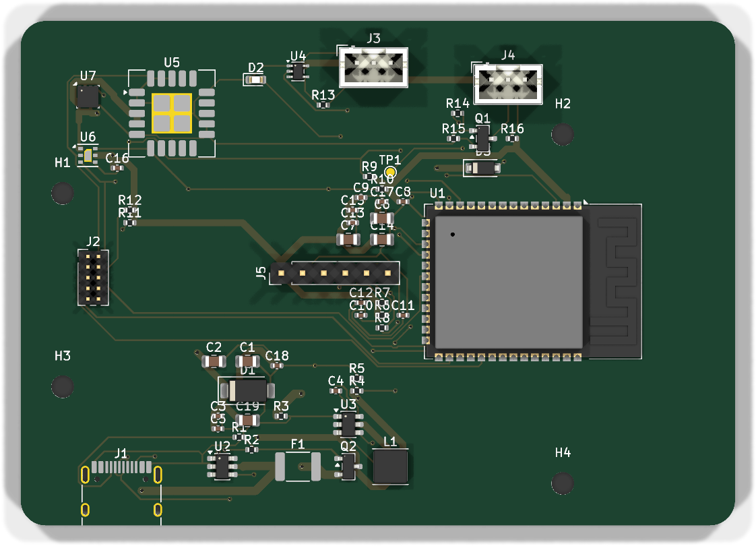Click the "C12" silkscreen label
This screenshot has width=756, height=546.
[361, 293]
